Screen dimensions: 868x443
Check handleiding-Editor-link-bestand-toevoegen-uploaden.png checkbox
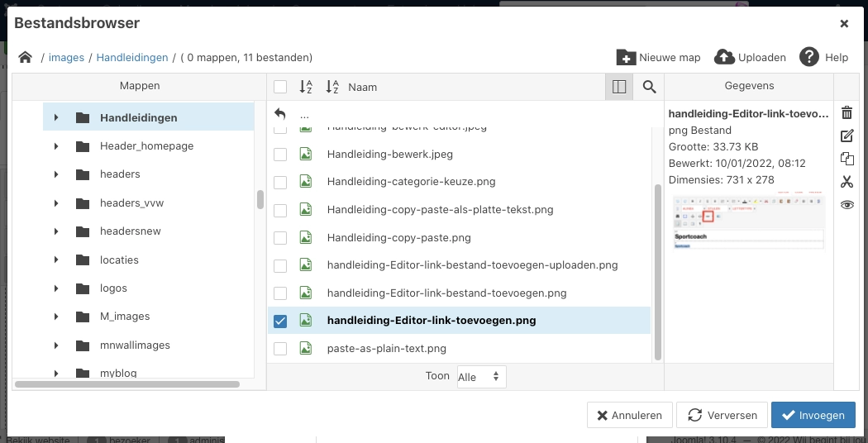click(280, 265)
